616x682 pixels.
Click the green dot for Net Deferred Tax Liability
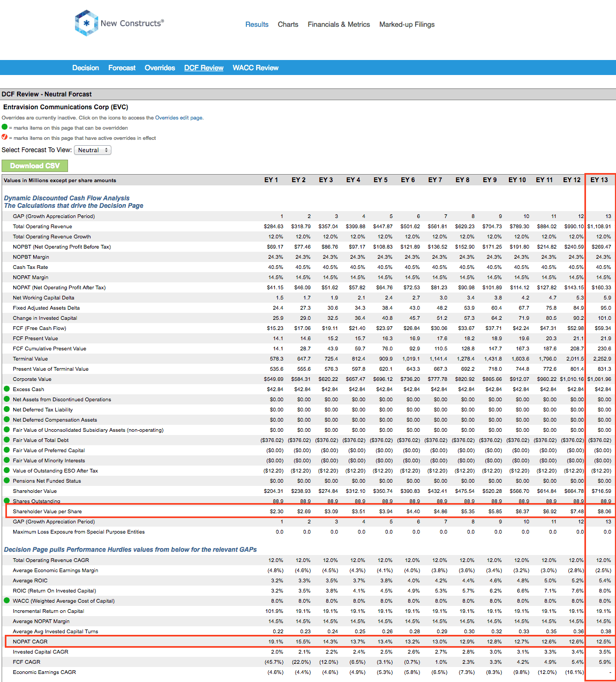point(7,409)
